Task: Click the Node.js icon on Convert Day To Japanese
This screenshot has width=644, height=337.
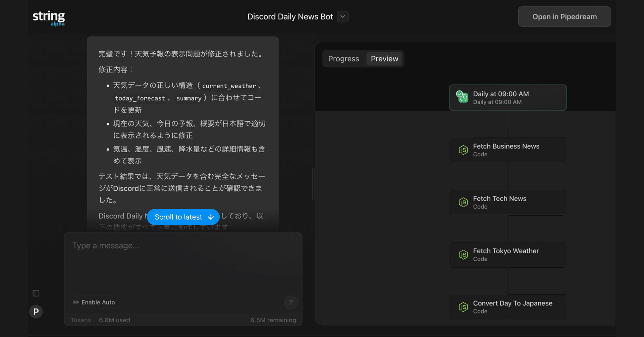Action: pos(463,307)
